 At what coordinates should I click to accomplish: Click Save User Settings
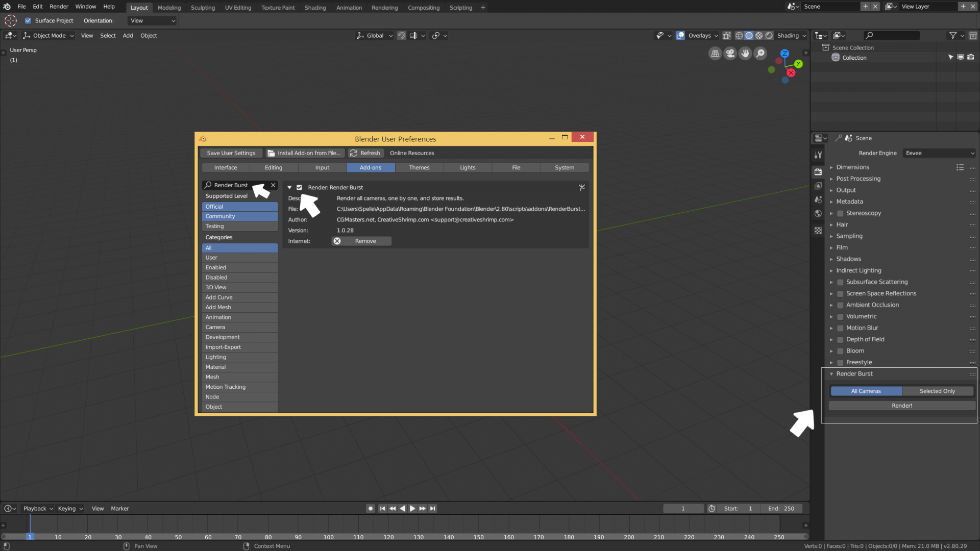pyautogui.click(x=231, y=153)
